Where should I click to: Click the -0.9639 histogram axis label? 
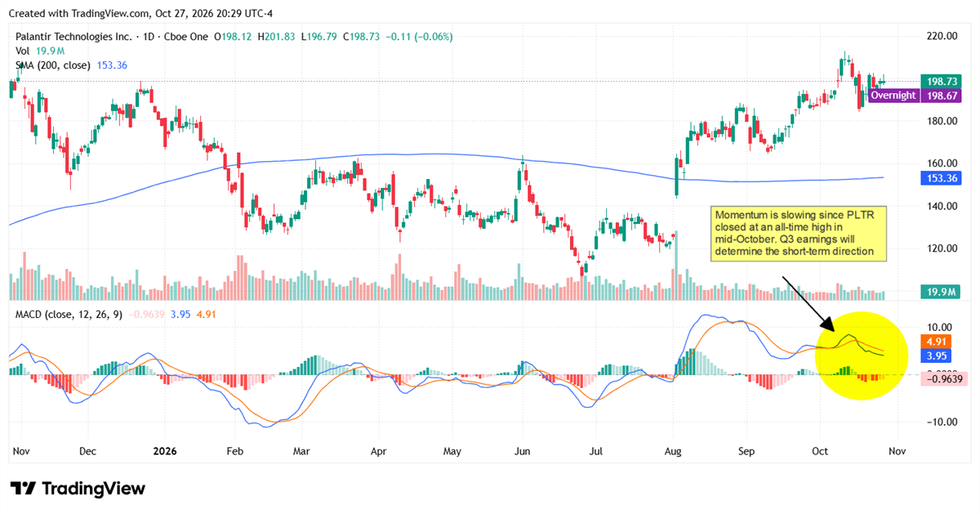[x=943, y=378]
